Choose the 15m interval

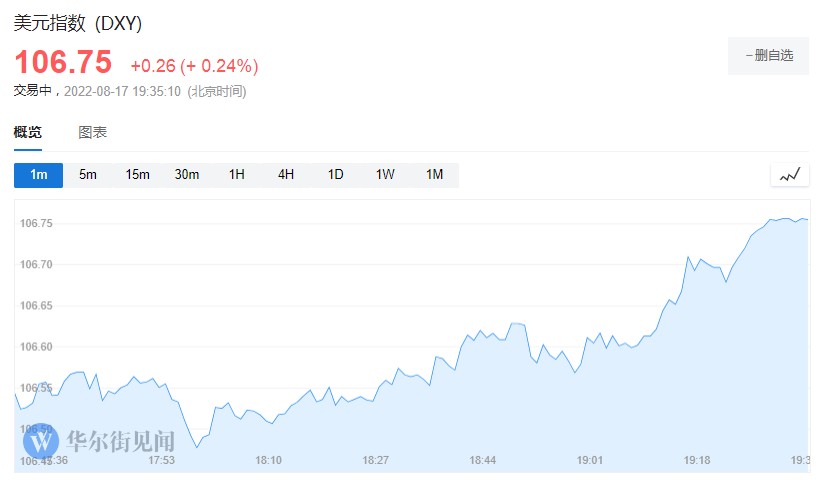pos(137,175)
